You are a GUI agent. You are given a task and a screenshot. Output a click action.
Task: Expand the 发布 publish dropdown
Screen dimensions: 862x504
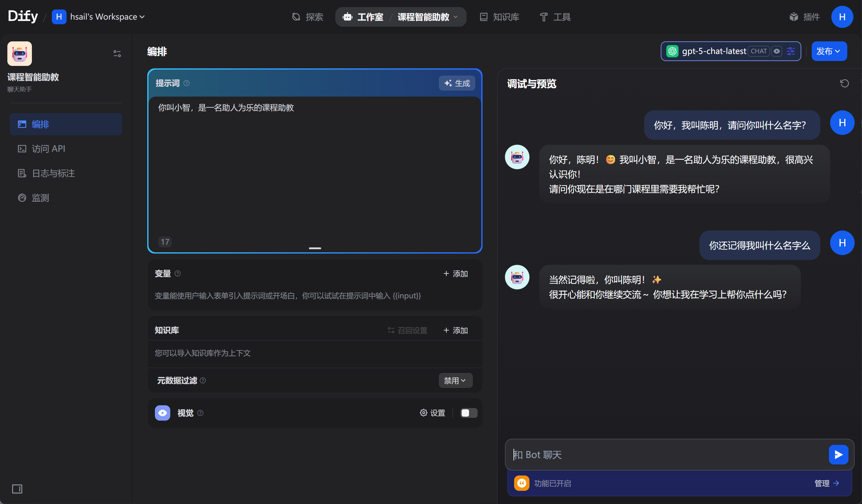click(829, 51)
